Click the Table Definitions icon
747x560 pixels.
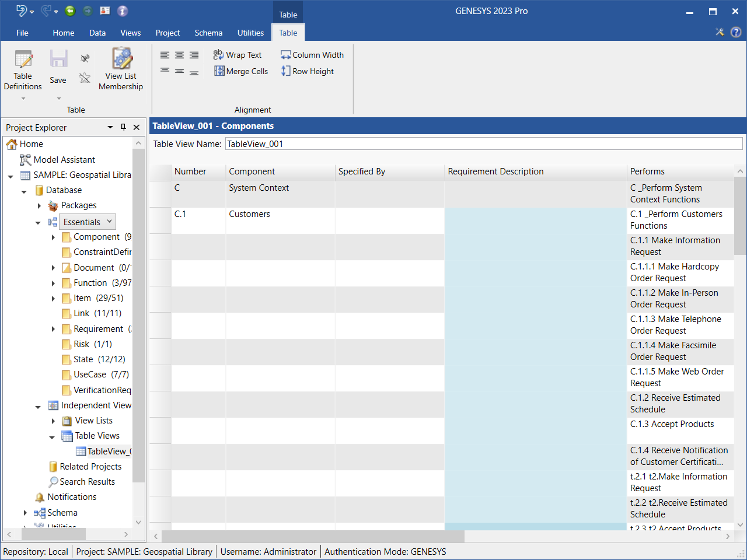pyautogui.click(x=23, y=60)
